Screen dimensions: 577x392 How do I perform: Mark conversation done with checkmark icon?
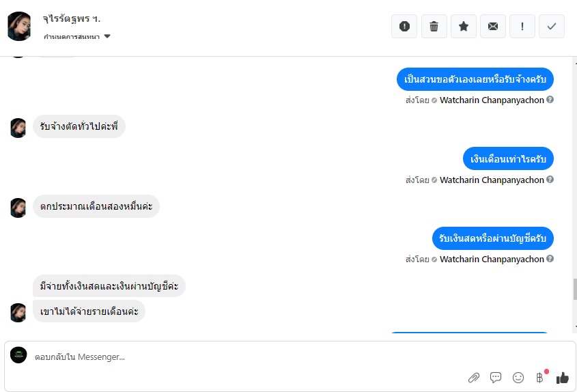[x=552, y=26]
